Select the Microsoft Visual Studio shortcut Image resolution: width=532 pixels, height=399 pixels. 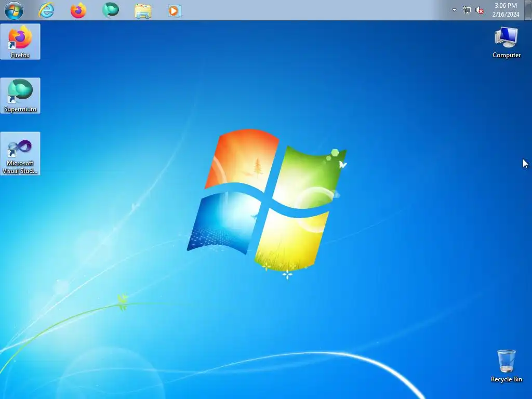tap(20, 153)
